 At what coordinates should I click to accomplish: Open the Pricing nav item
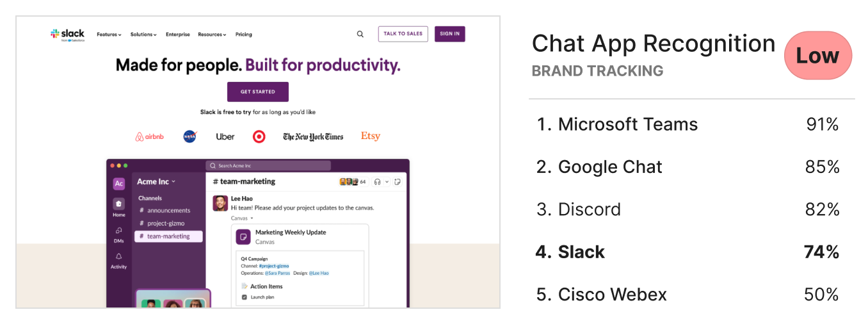pos(244,35)
